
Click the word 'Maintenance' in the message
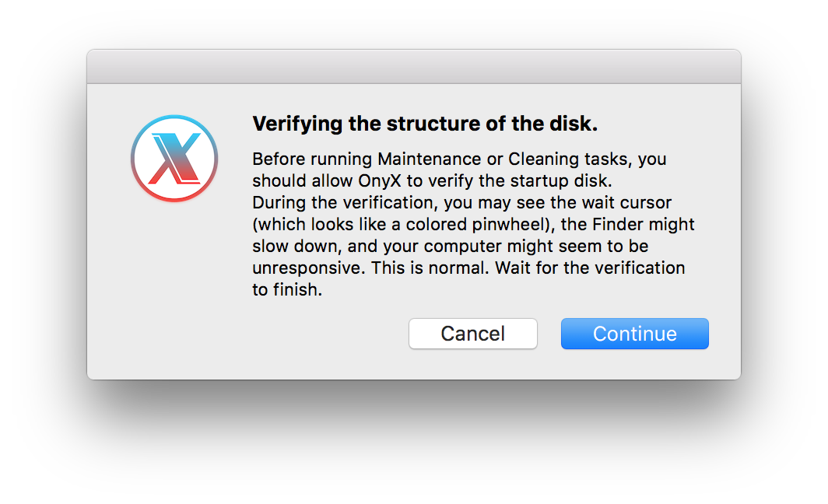430,159
